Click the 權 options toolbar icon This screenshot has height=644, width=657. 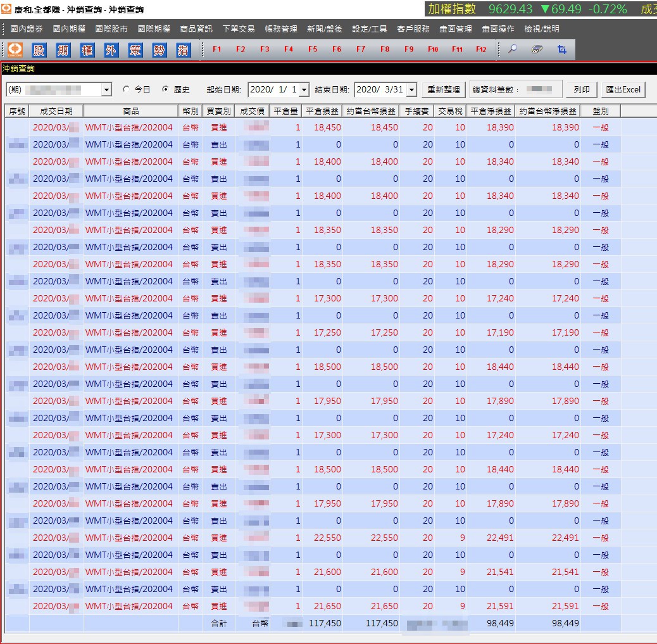click(x=87, y=50)
